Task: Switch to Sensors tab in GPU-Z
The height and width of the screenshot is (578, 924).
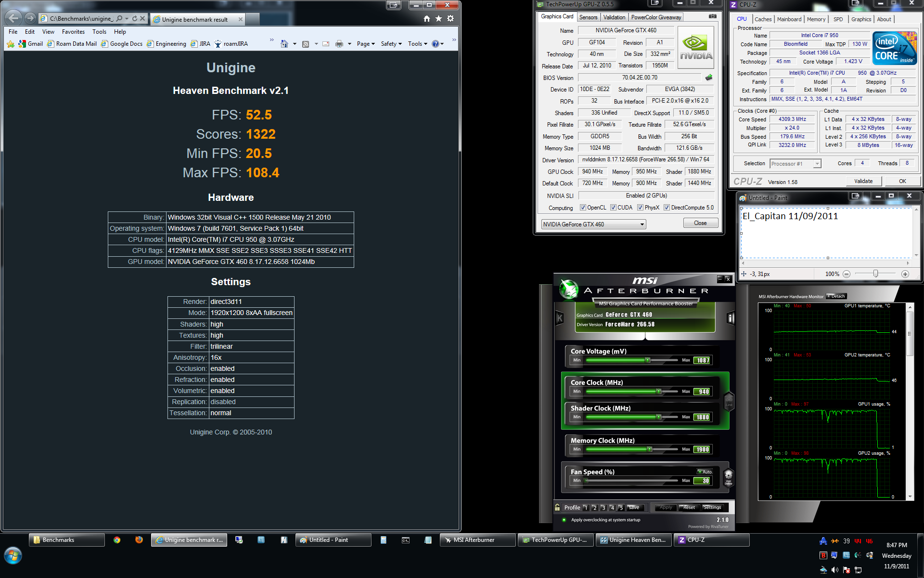Action: tap(588, 17)
